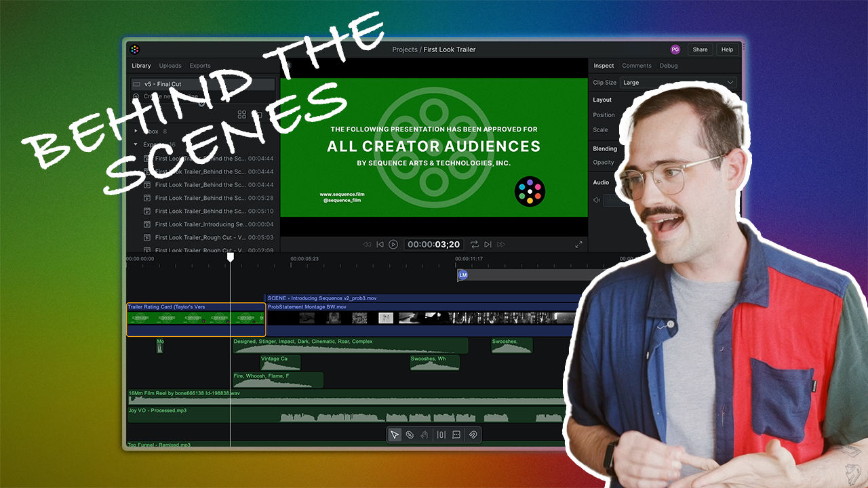Click file icon of Introducing Se... export
This screenshot has height=488, width=868.
146,224
